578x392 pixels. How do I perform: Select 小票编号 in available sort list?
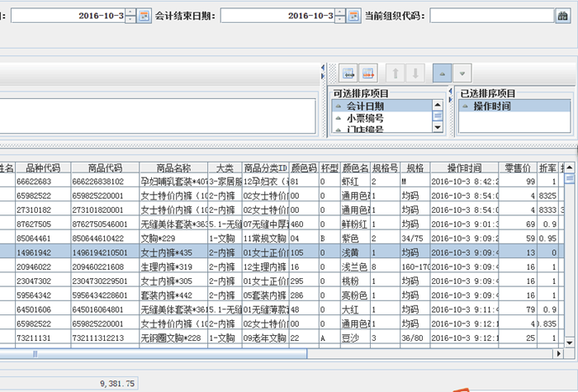tap(364, 118)
